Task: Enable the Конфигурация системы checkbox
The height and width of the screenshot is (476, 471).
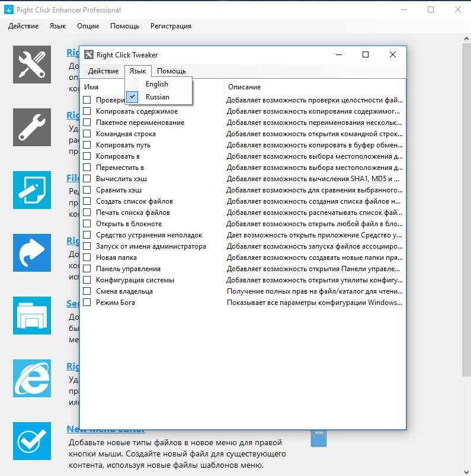Action: 87,280
